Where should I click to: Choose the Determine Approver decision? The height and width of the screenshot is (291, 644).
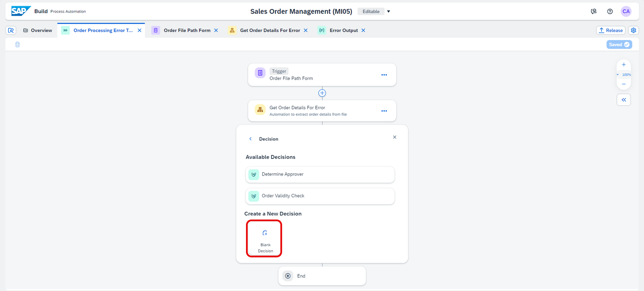[x=320, y=175]
